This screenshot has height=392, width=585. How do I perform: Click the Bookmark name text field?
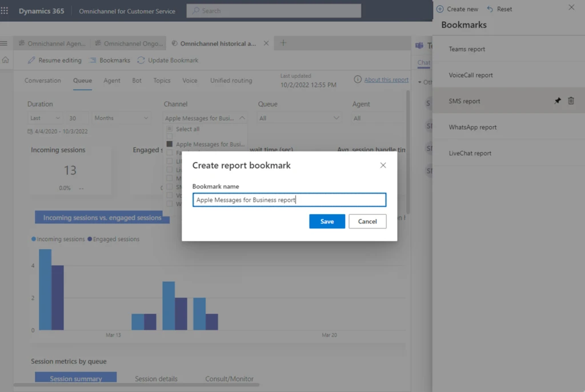(289, 200)
